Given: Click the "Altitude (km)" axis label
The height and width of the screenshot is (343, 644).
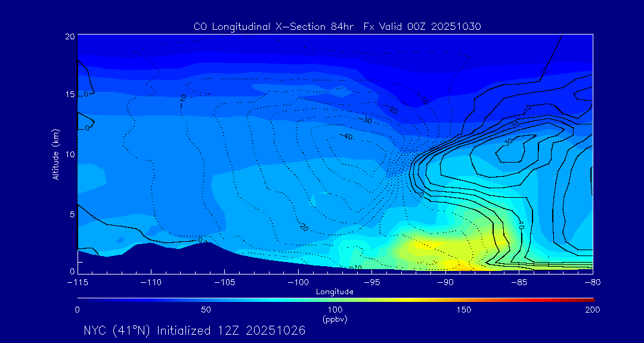Looking at the screenshot, I should pyautogui.click(x=55, y=153).
